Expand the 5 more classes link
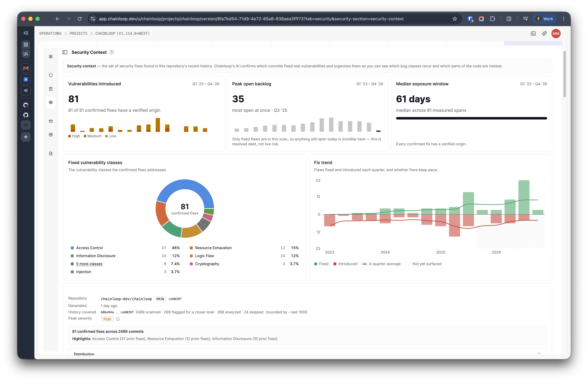The image size is (588, 382). [89, 264]
